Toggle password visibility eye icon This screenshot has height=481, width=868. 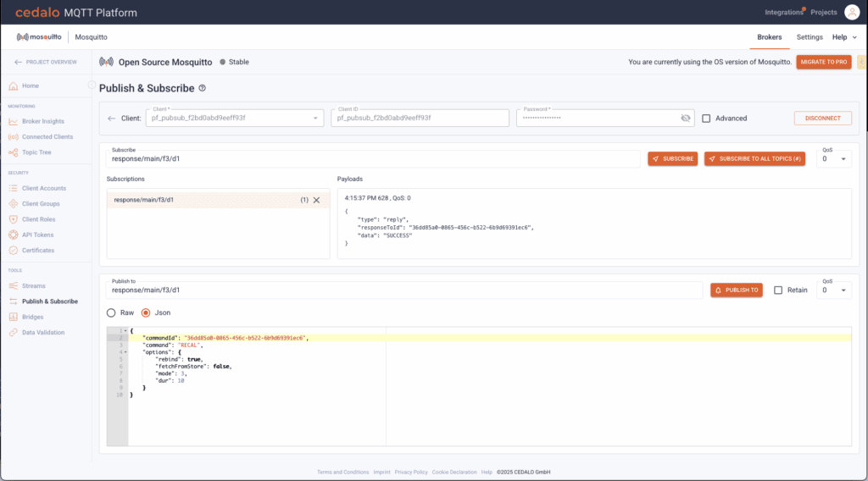click(x=686, y=119)
